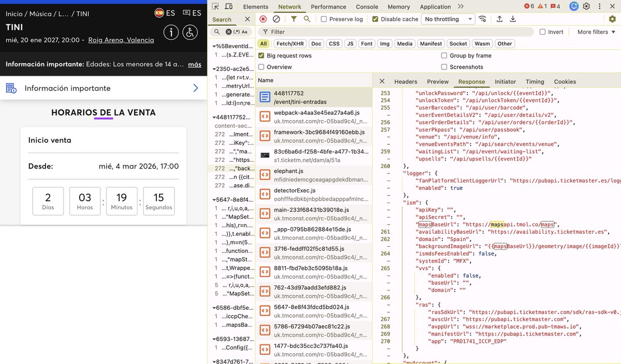Open the network conditions wifi icon
This screenshot has height=364, width=621.
tap(482, 19)
